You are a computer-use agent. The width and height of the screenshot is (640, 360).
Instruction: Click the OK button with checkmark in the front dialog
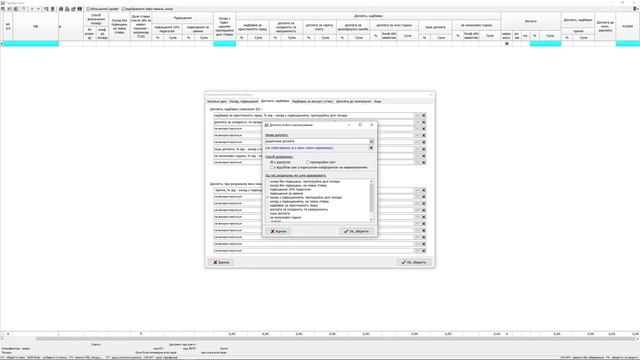(356, 231)
